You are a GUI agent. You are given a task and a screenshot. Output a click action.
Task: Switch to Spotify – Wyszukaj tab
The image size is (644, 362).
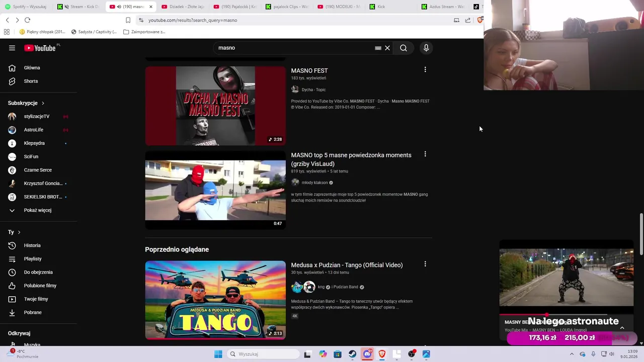coord(25,7)
